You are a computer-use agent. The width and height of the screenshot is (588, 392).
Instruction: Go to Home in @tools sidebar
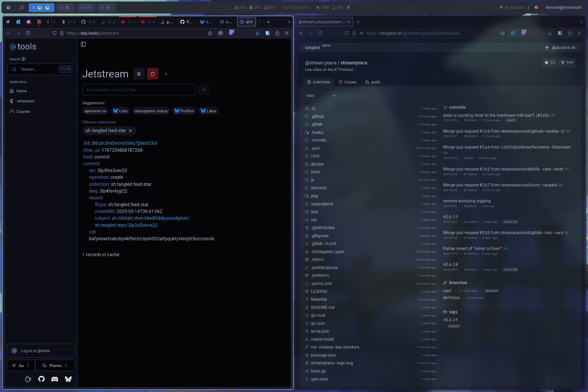click(x=41, y=91)
